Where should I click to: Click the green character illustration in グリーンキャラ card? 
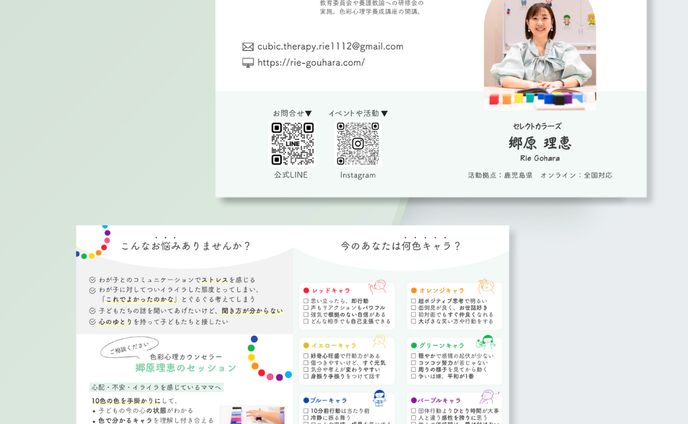486,341
